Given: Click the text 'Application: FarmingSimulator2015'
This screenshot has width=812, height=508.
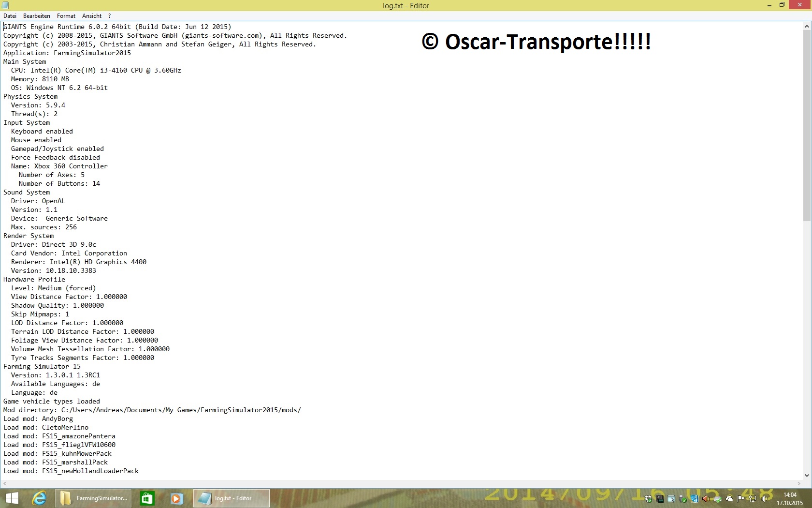Looking at the screenshot, I should pos(67,53).
